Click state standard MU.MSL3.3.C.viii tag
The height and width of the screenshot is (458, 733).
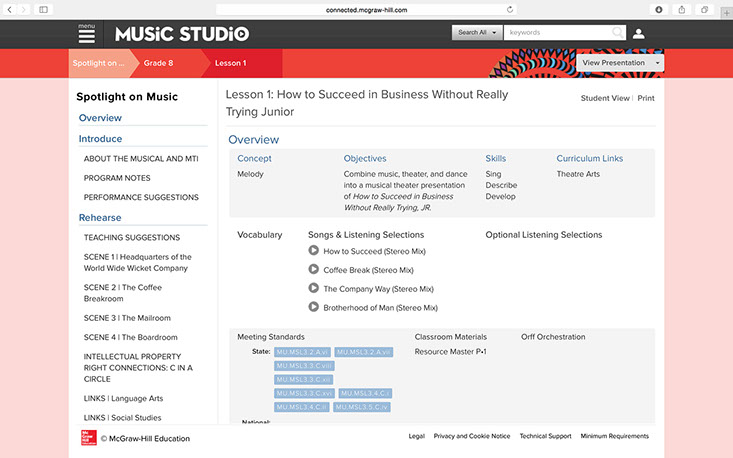304,365
